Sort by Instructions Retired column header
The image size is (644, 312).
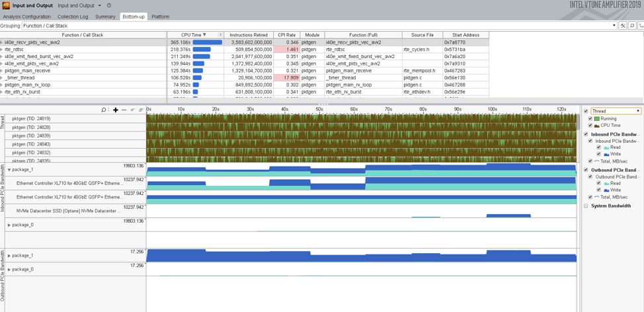249,35
